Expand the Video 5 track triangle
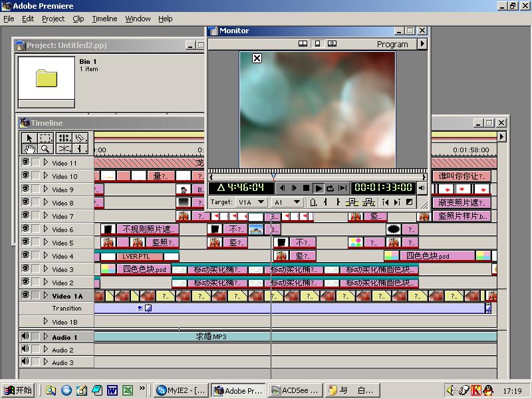This screenshot has height=399, width=532. pos(46,242)
